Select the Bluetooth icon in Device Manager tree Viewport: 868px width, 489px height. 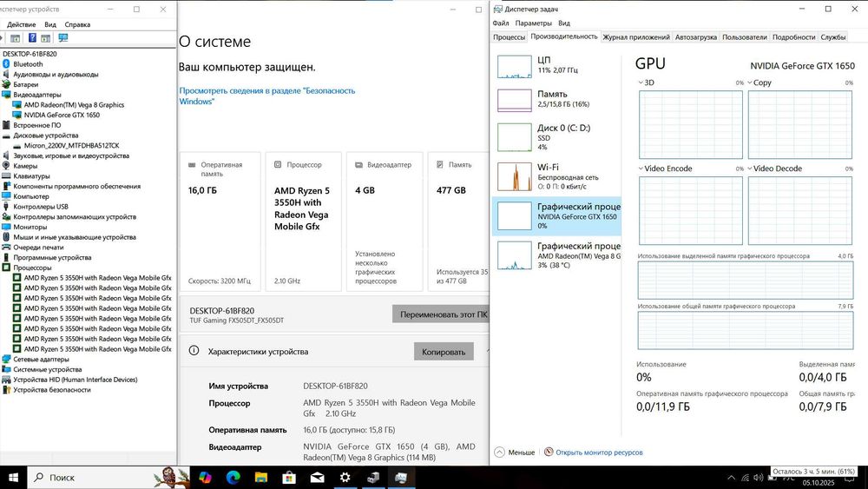point(6,64)
